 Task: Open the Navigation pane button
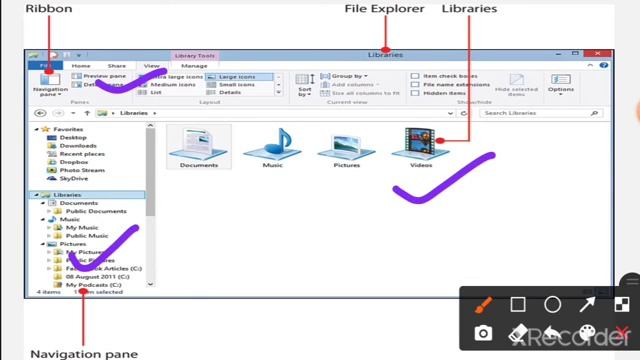[50, 84]
